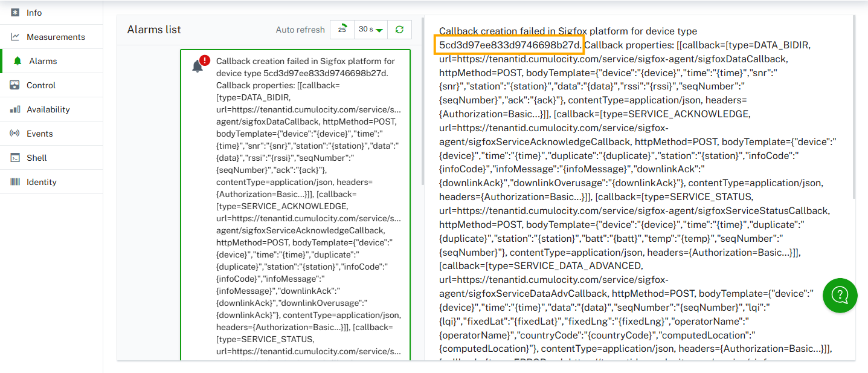Click the critical alarm bell icon

pyautogui.click(x=199, y=65)
